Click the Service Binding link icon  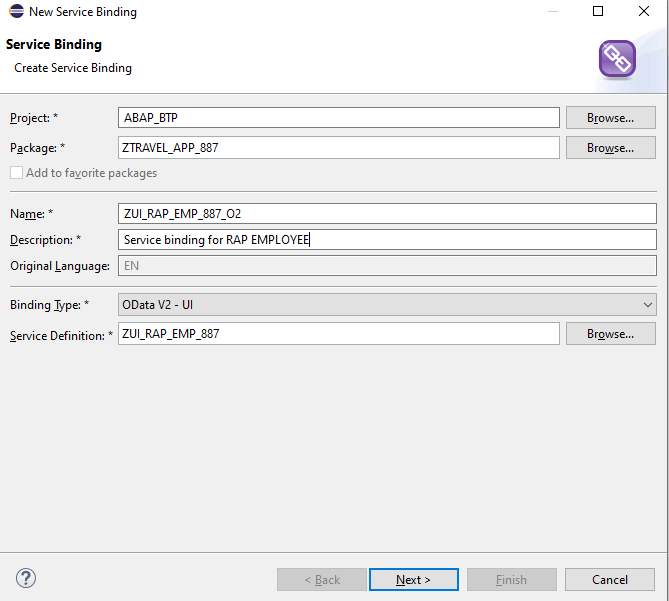pos(617,59)
